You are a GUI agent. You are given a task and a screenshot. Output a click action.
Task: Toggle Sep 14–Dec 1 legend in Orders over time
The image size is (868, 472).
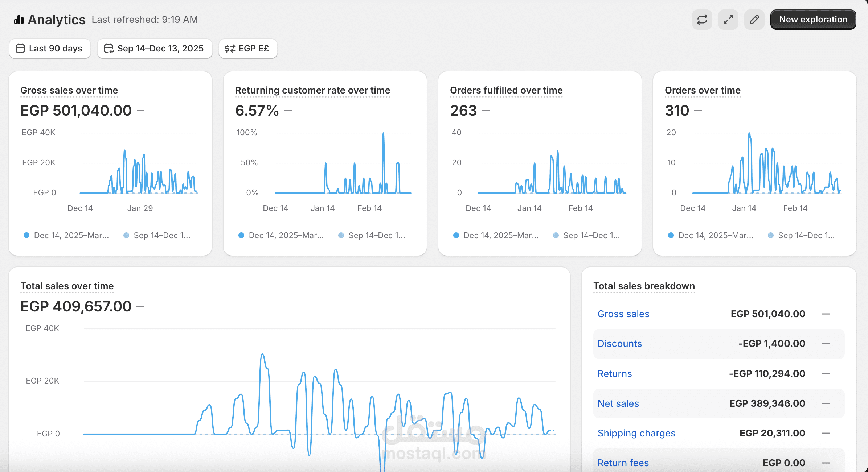[x=802, y=236]
